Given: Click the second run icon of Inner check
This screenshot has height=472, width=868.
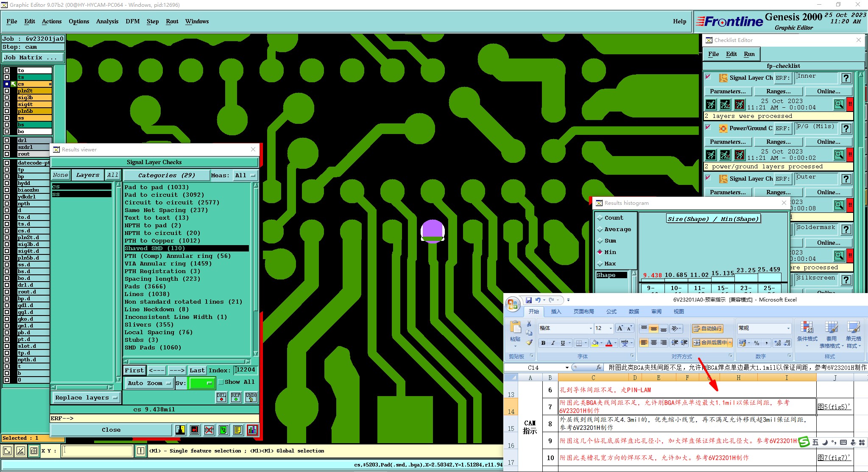Looking at the screenshot, I should point(726,104).
